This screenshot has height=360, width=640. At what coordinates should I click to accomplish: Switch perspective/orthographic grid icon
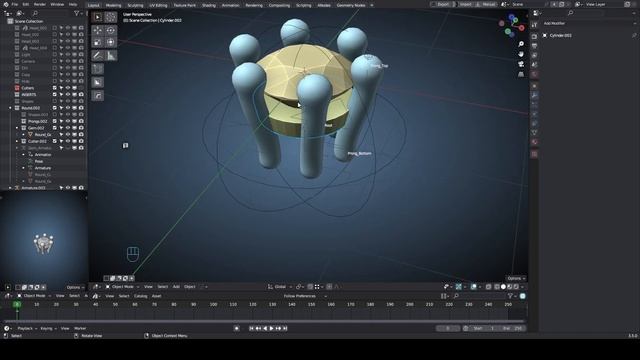pyautogui.click(x=521, y=74)
